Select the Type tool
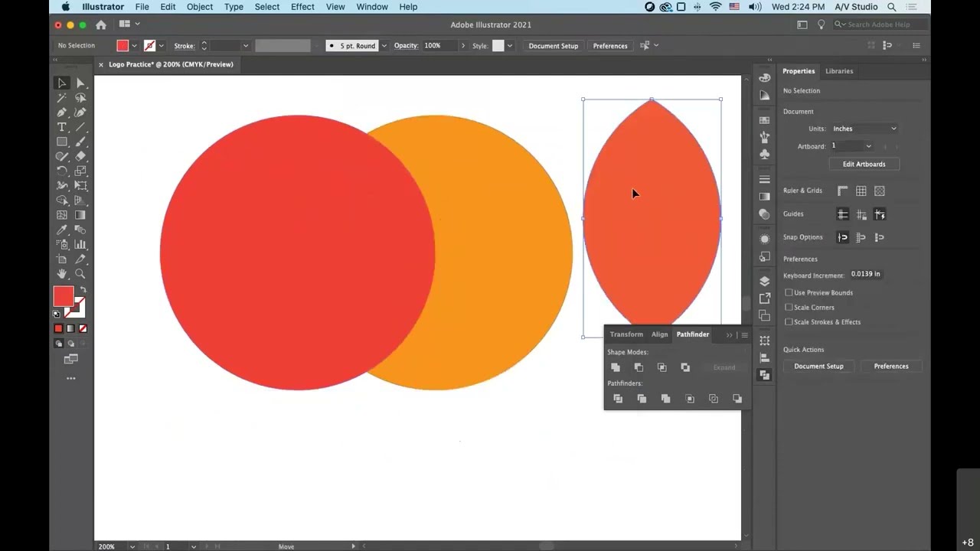 (x=62, y=127)
